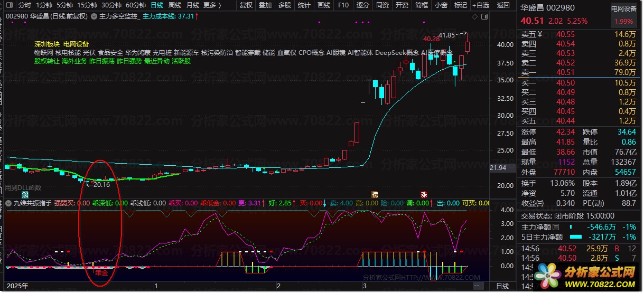Click the diamond icon above the chart
Viewport: 644px width, 293px height.
(474, 17)
